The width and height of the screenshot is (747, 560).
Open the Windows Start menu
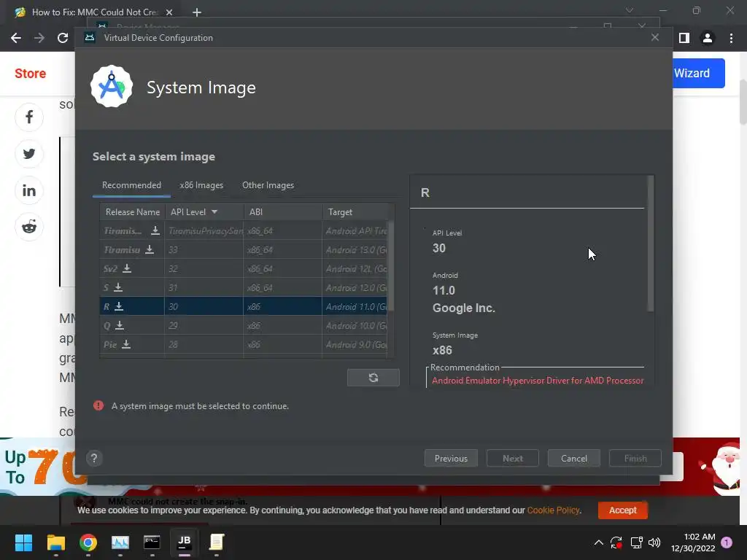23,542
